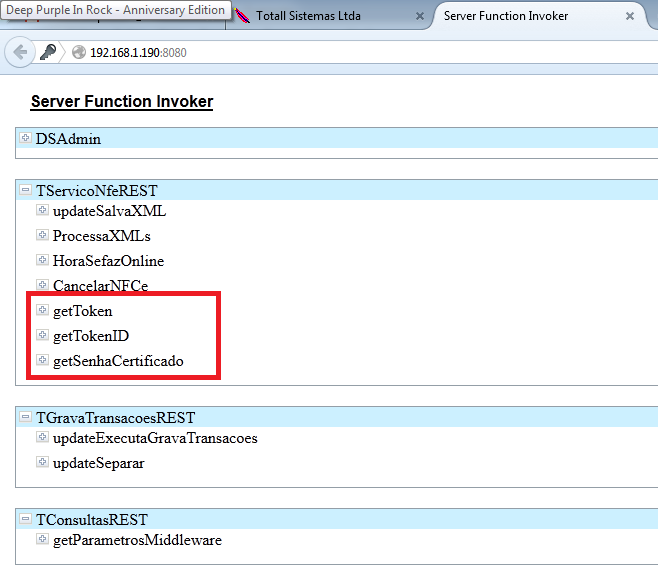Click the TGravaTransacoesREST class name
Screen dimensions: 658x579
[116, 418]
